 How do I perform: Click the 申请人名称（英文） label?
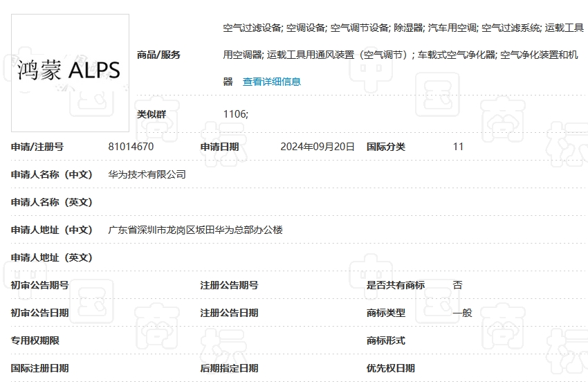pos(52,202)
